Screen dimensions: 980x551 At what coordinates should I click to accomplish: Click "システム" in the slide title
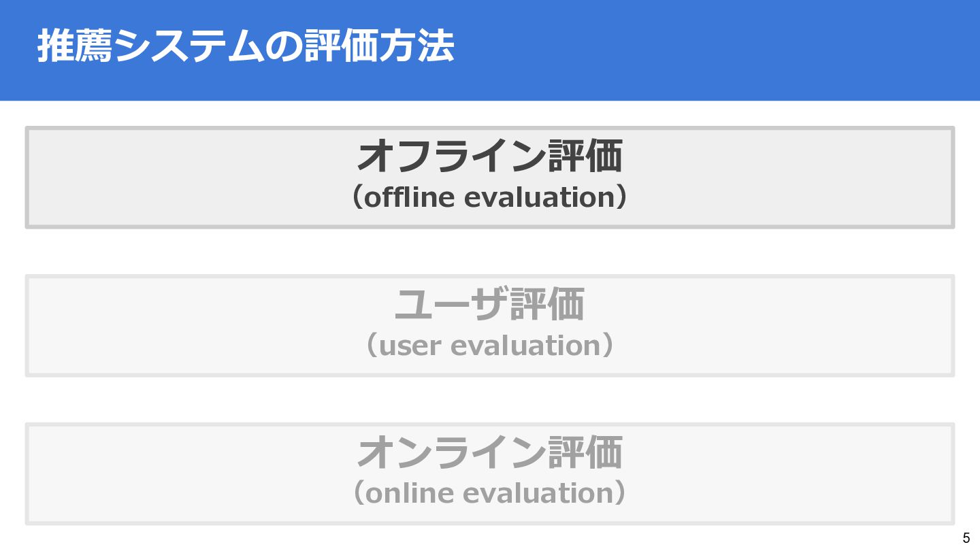[x=187, y=48]
